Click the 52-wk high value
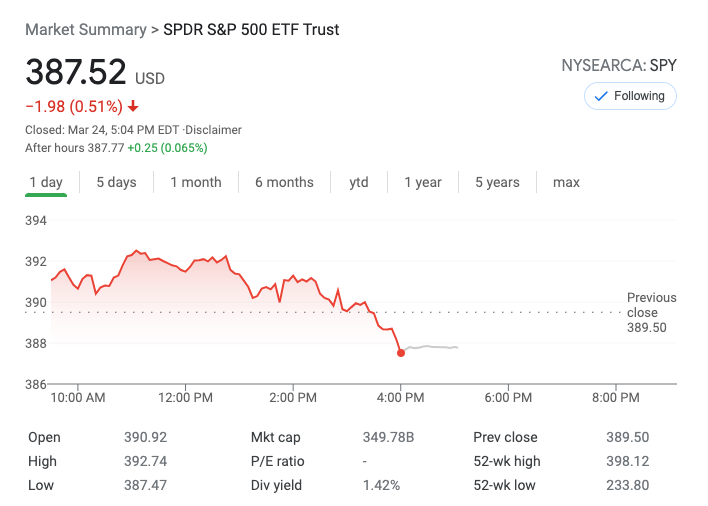The image size is (708, 506). pyautogui.click(x=628, y=461)
